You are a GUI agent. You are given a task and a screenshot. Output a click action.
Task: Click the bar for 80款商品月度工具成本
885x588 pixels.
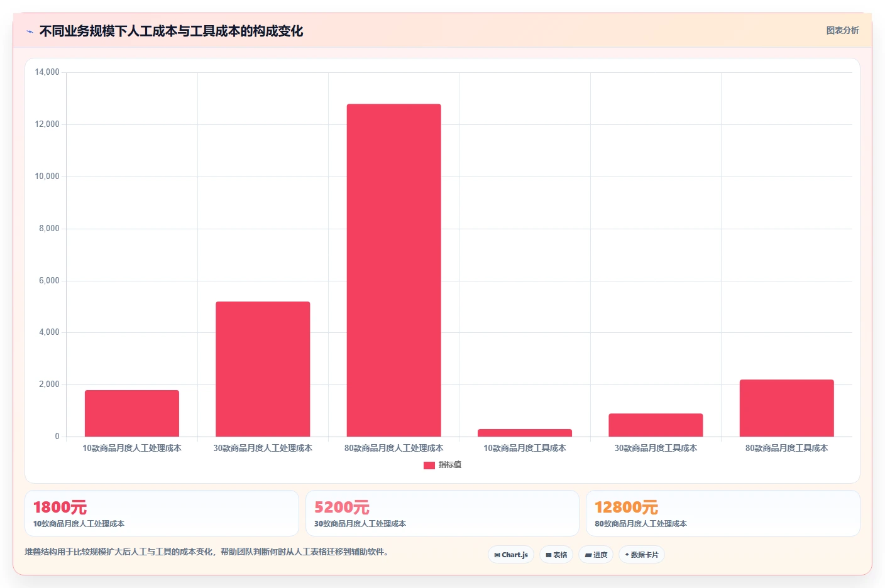tap(787, 408)
